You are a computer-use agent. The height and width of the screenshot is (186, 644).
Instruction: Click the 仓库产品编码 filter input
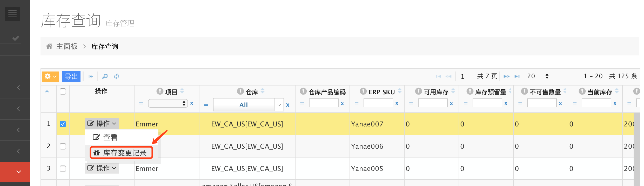324,103
